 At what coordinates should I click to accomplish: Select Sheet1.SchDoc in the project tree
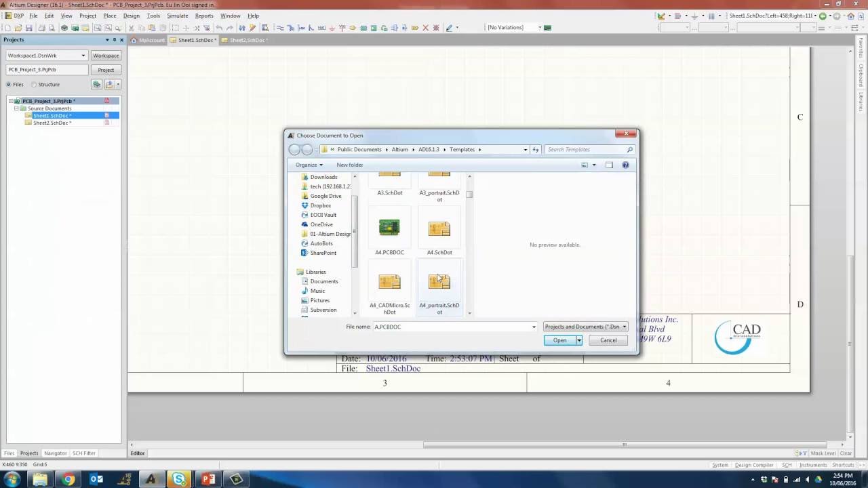click(x=52, y=115)
